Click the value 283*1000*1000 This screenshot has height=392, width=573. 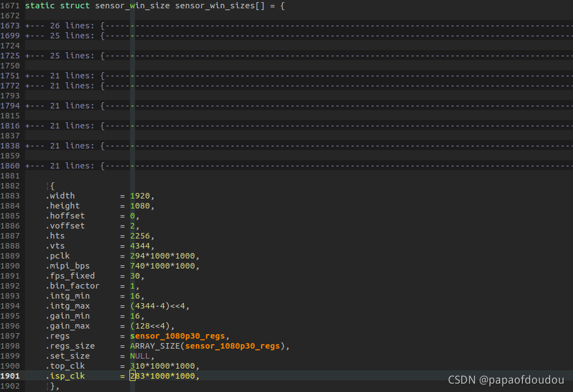(x=163, y=376)
